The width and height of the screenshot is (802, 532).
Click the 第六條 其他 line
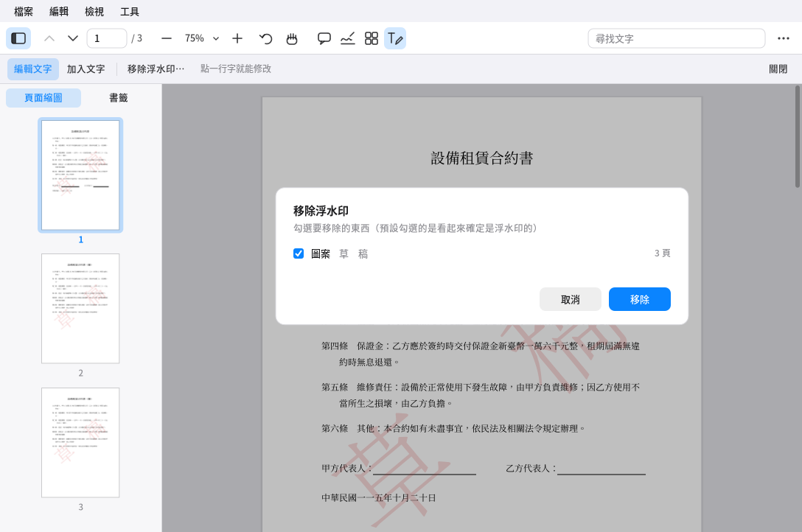point(453,429)
